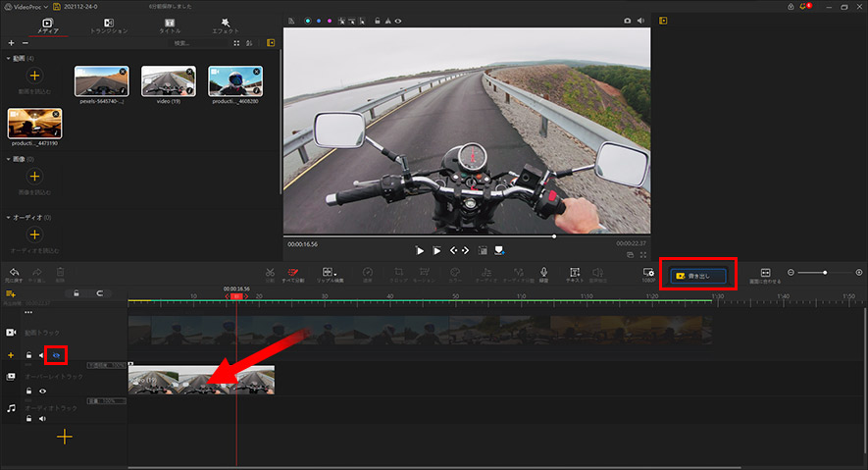Viewport: 868px width, 470px height.
Task: Click the text tool icon in toolbar
Action: (x=575, y=273)
